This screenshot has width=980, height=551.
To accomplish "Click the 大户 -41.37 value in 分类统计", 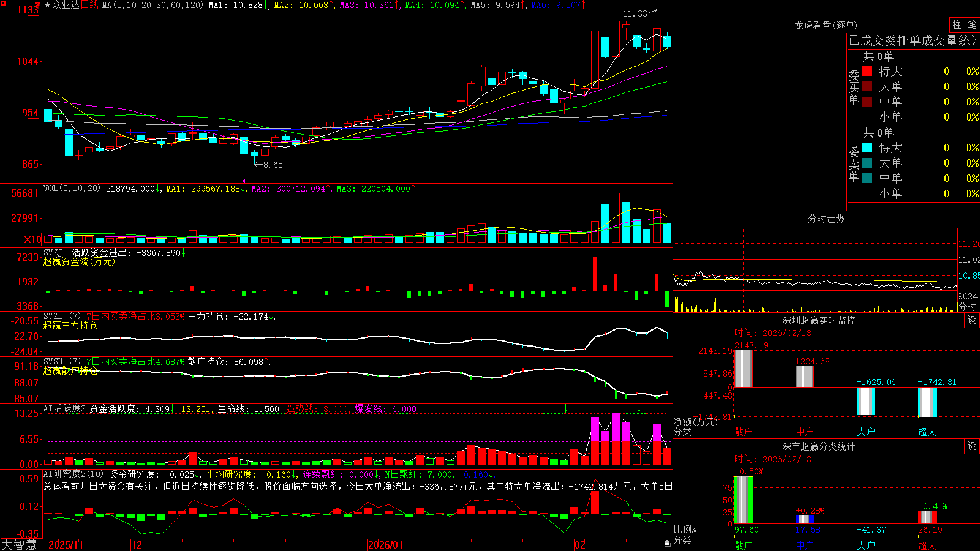I will pos(871,530).
